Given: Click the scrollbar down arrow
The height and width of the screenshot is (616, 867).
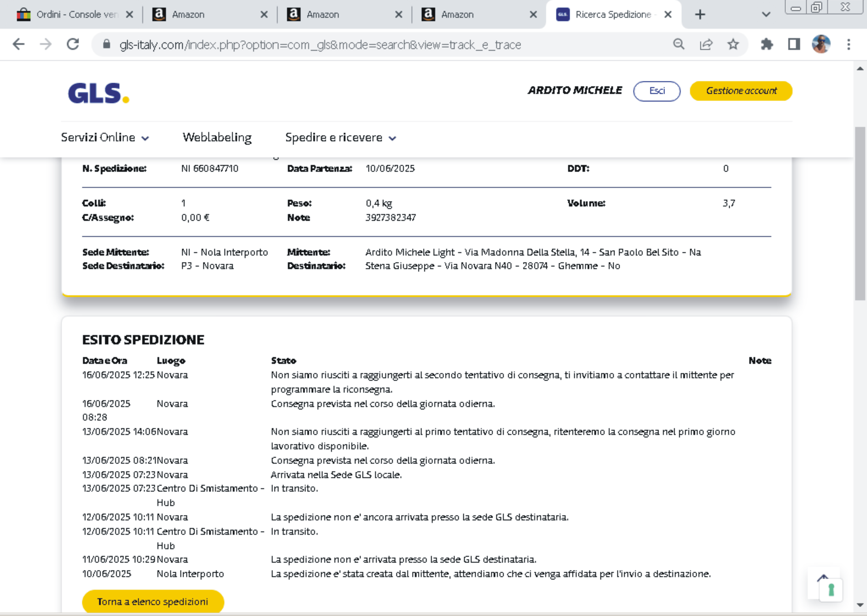Looking at the screenshot, I should (x=860, y=605).
